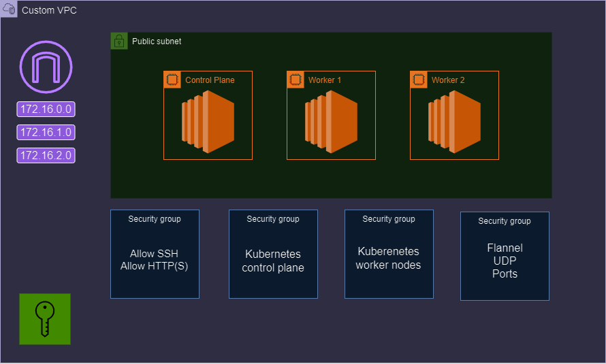
Task: Click the 172.16.2.0 address badge
Action: pyautogui.click(x=46, y=156)
